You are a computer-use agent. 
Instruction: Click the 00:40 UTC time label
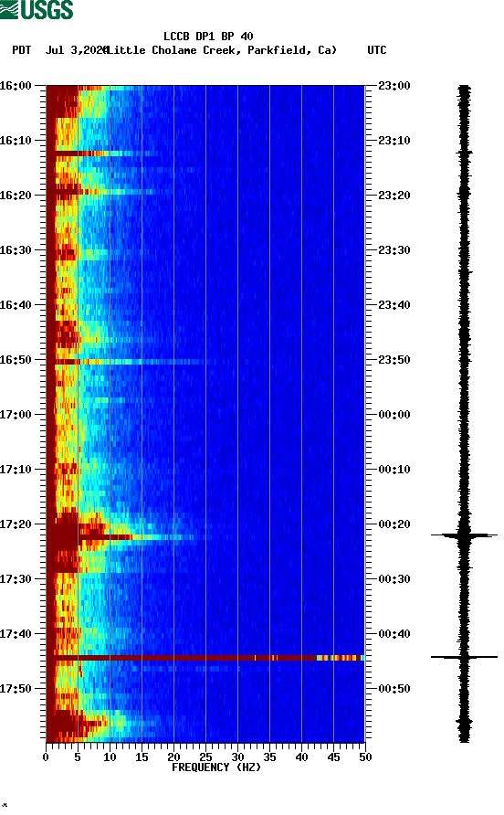tap(394, 634)
